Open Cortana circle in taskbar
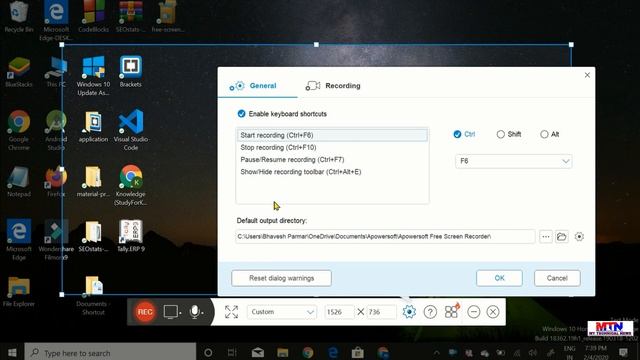640x360 pixels. (208, 352)
